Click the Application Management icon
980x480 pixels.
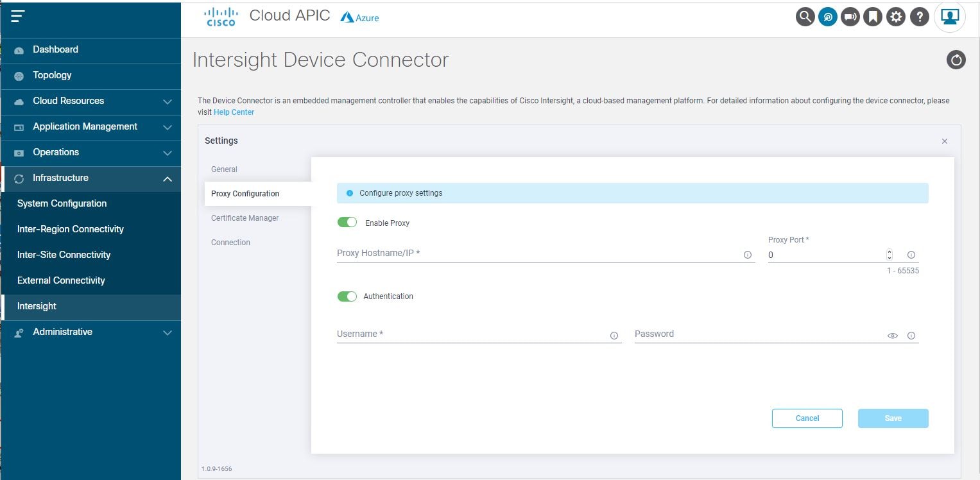point(19,128)
